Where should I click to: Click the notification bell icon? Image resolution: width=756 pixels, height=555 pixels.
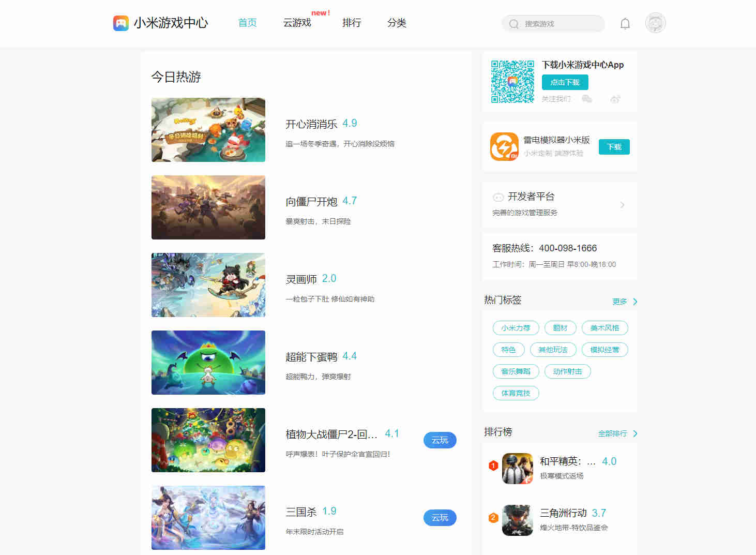pos(625,23)
